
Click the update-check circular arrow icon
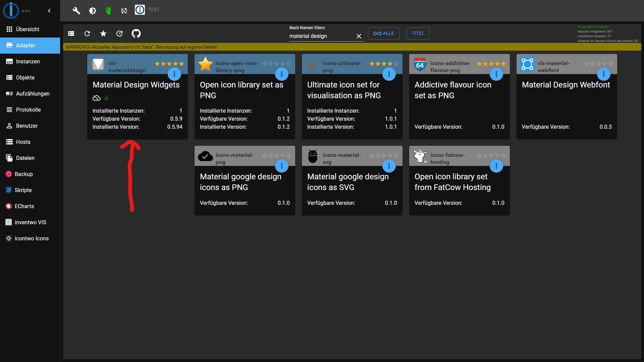119,34
